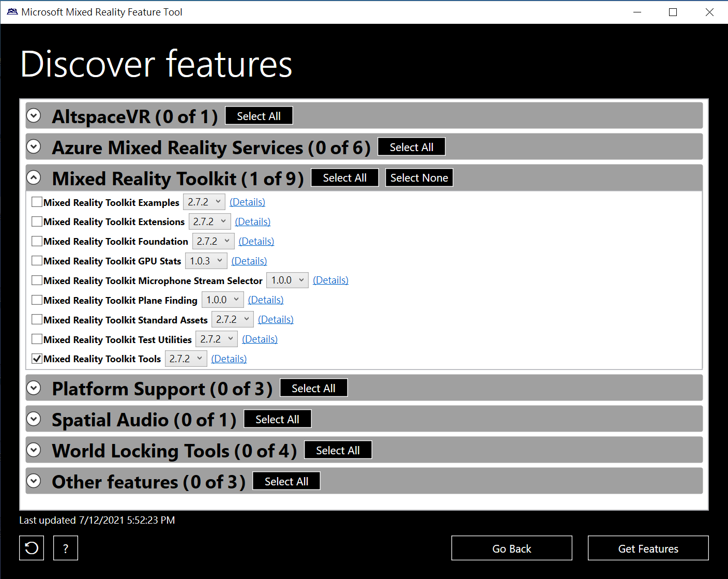Select Microphone Stream Selector checkbox

37,280
